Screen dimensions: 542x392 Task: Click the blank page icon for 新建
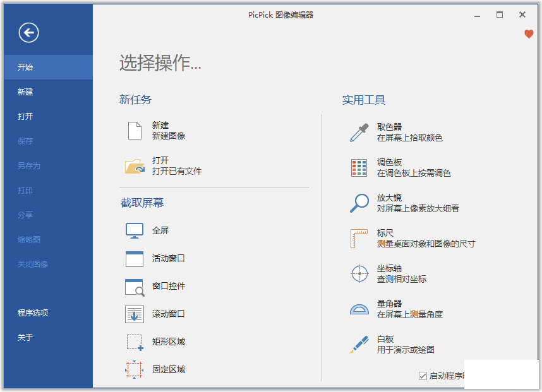135,131
